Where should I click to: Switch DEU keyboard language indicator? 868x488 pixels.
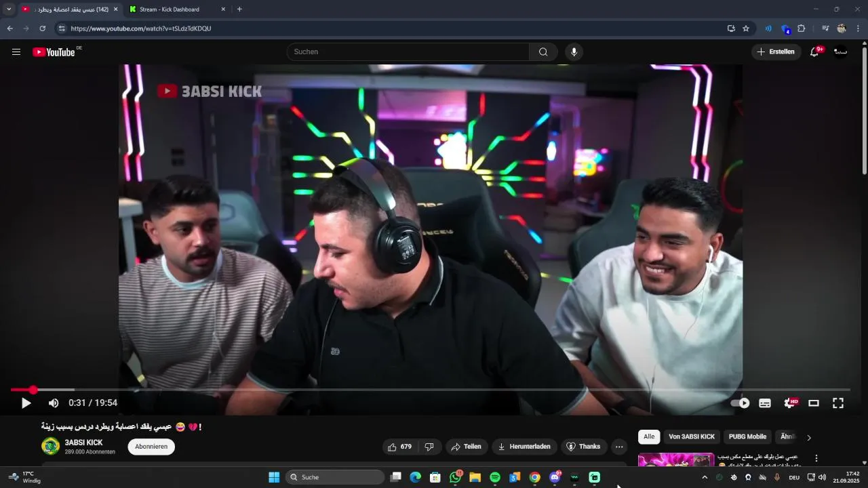point(794,477)
